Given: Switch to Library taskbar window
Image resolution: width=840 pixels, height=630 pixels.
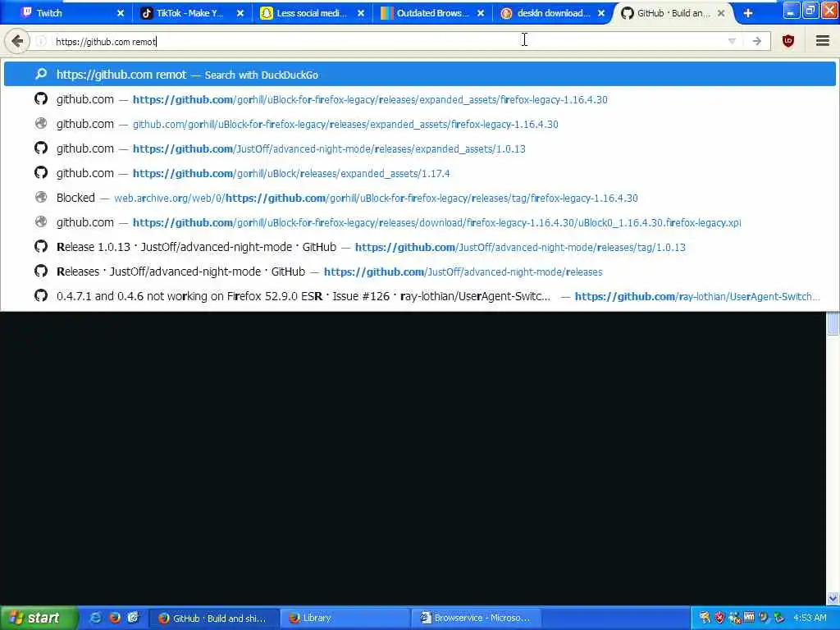Looking at the screenshot, I should (345, 619).
